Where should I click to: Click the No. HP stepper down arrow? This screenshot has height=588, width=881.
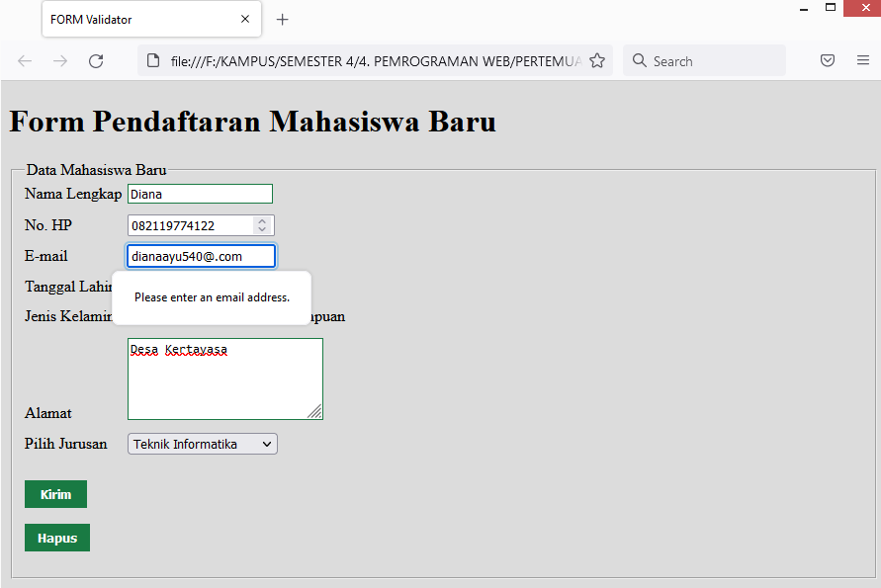tap(262, 229)
